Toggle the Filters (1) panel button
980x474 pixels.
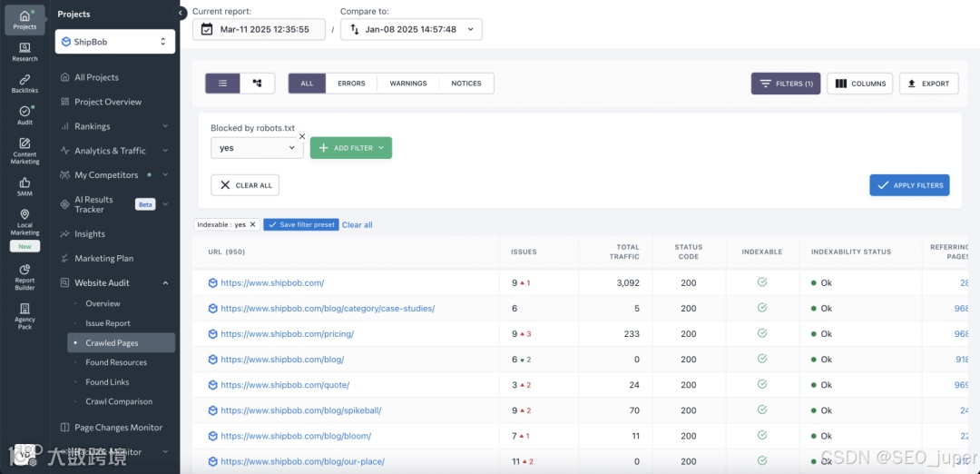click(x=786, y=84)
